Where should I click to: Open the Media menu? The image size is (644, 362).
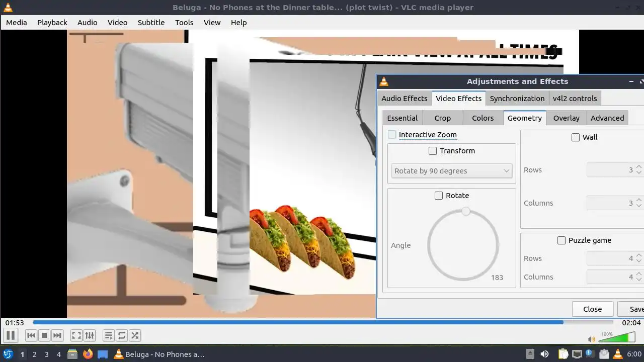tap(17, 23)
